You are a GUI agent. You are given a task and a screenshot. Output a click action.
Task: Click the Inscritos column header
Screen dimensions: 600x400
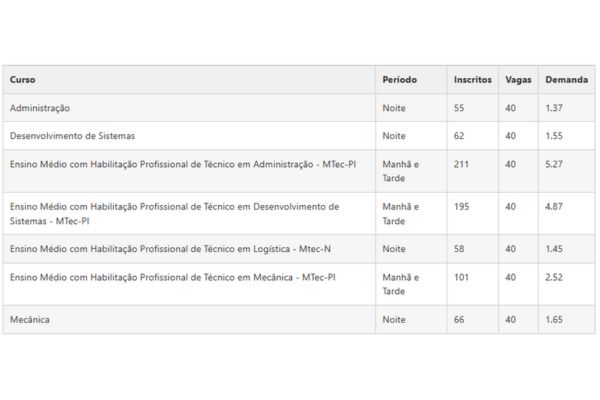coord(473,80)
